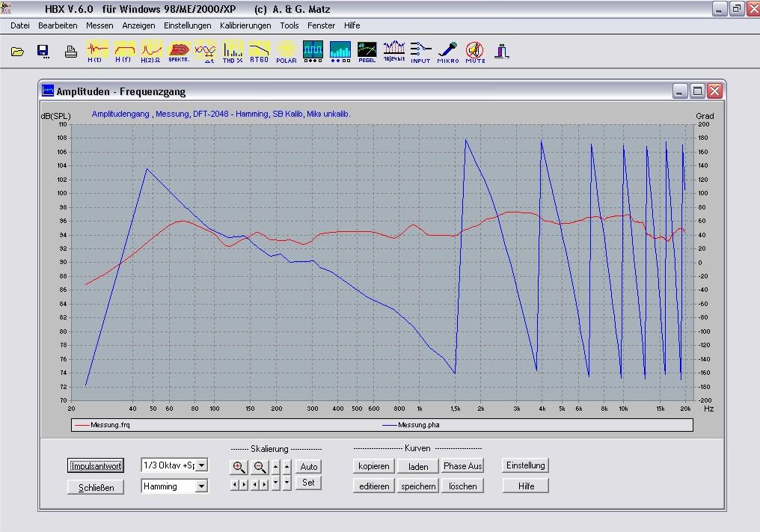Click the leftmost left-arrow scaling button
760x532 pixels.
pos(235,484)
